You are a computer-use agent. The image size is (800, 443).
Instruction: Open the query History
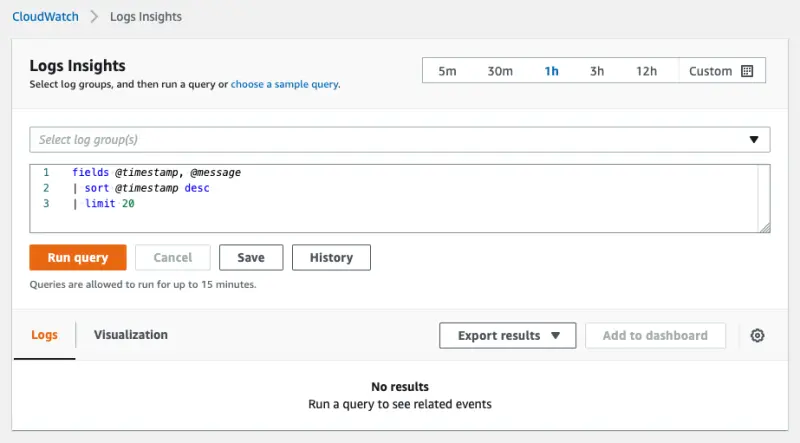coord(331,258)
